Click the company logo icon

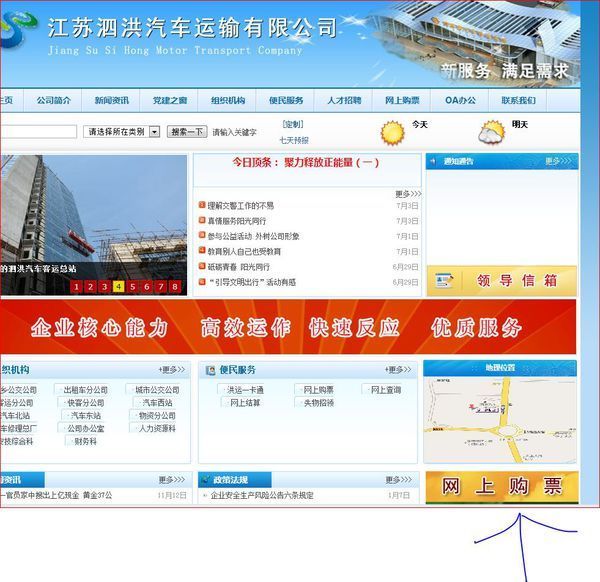[x=17, y=30]
